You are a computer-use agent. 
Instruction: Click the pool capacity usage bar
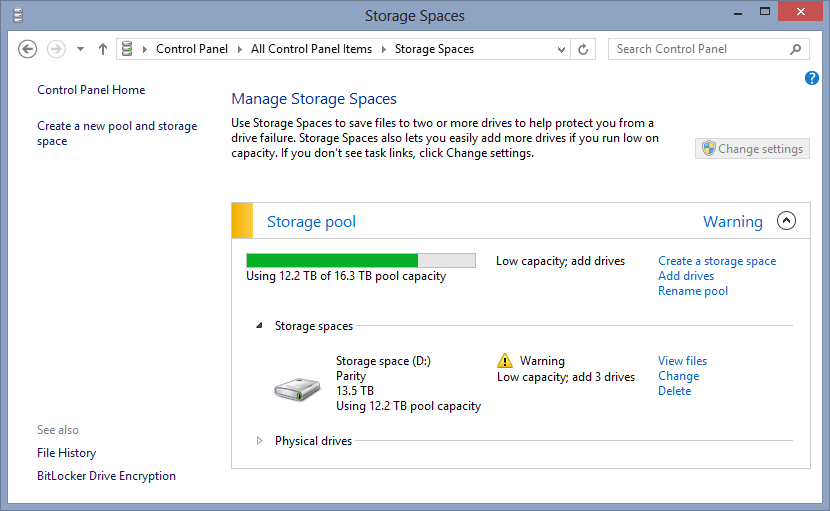(361, 261)
